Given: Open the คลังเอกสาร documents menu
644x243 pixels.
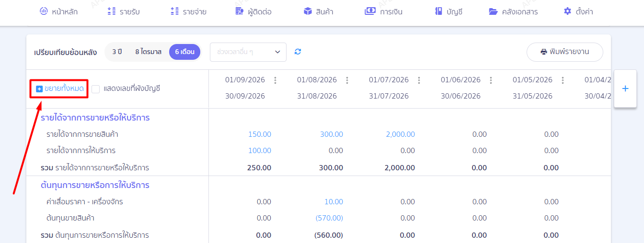Looking at the screenshot, I should 513,11.
